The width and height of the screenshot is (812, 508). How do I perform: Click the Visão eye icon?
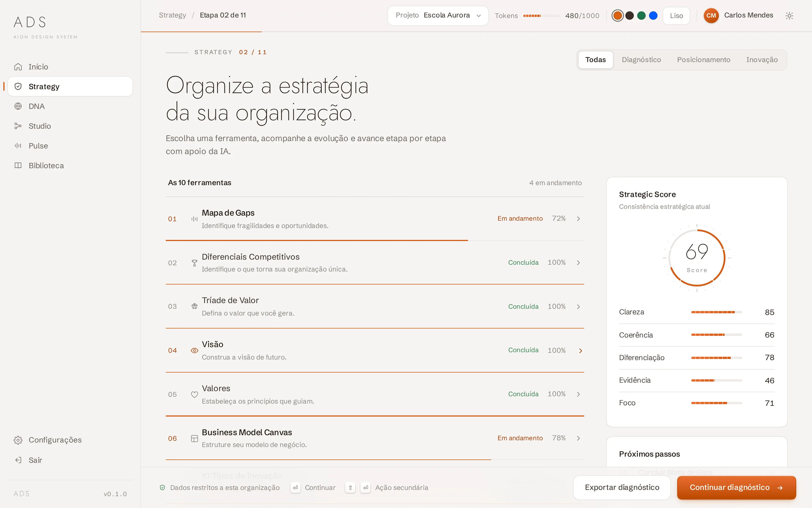(x=194, y=351)
